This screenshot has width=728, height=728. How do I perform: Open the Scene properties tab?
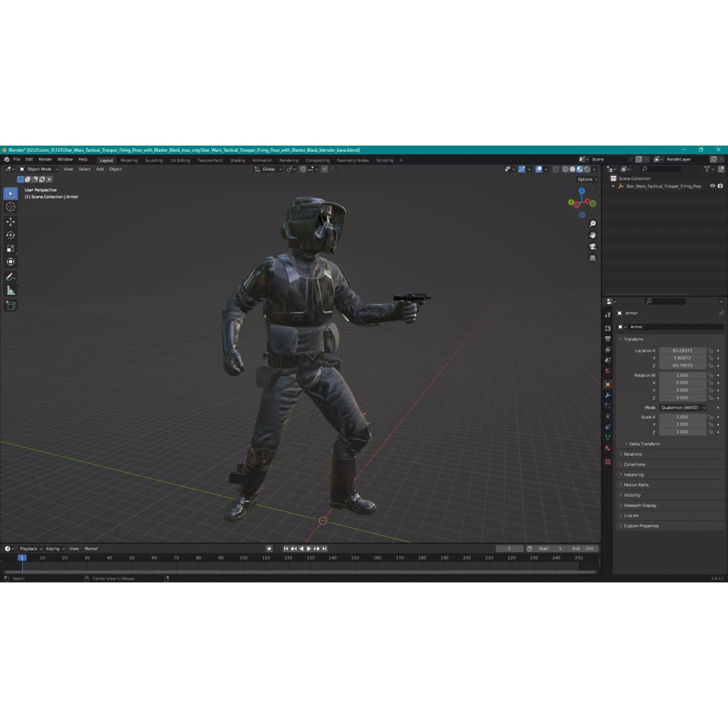click(x=608, y=360)
